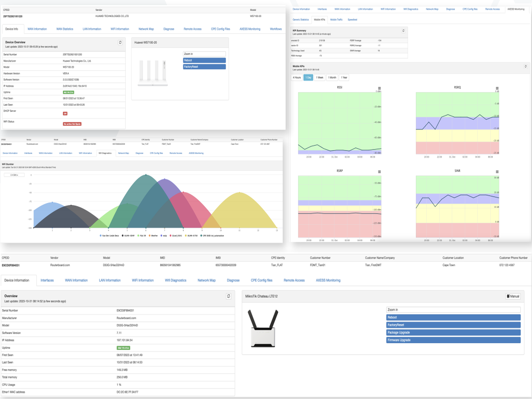Select the 1 Day time range
532x399 pixels.
click(308, 77)
